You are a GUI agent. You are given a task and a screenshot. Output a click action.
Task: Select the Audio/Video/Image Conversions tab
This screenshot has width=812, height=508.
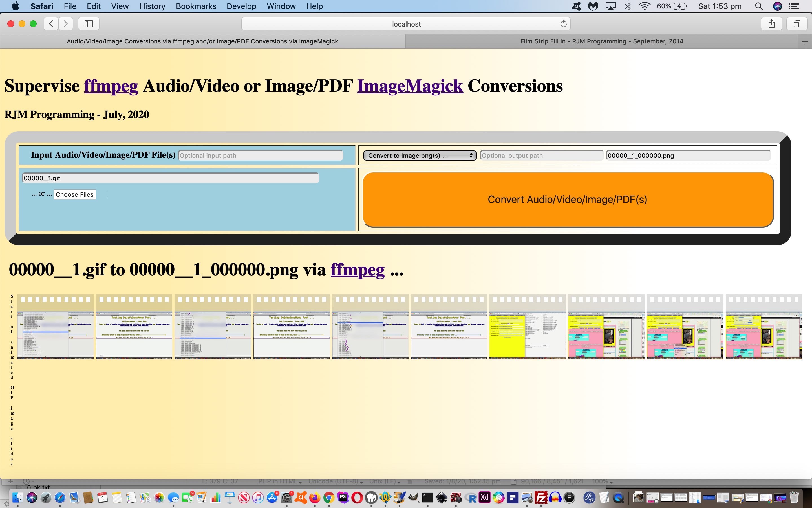click(202, 41)
